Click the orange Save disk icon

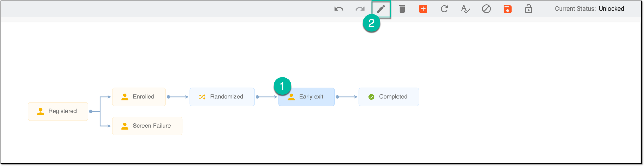tap(507, 9)
